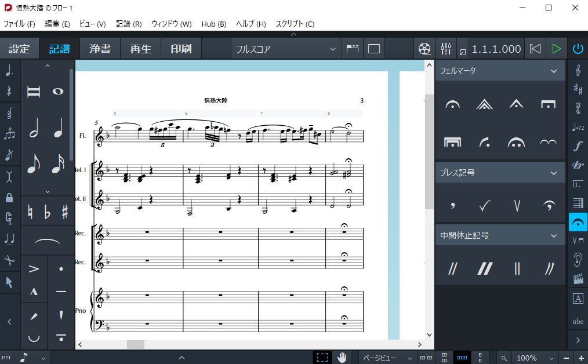The height and width of the screenshot is (364, 588).
Task: Add a marcato articulation
Action: tap(34, 292)
